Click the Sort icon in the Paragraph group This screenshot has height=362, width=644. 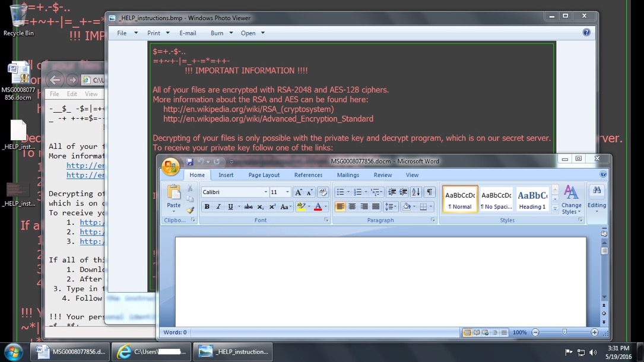[x=415, y=192]
